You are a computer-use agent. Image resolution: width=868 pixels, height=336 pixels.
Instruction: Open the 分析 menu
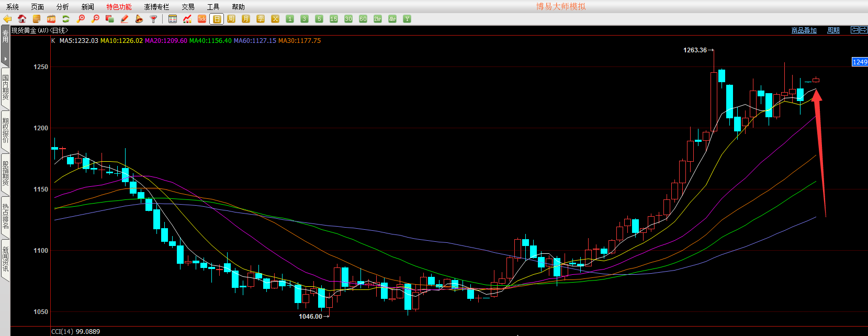[62, 7]
